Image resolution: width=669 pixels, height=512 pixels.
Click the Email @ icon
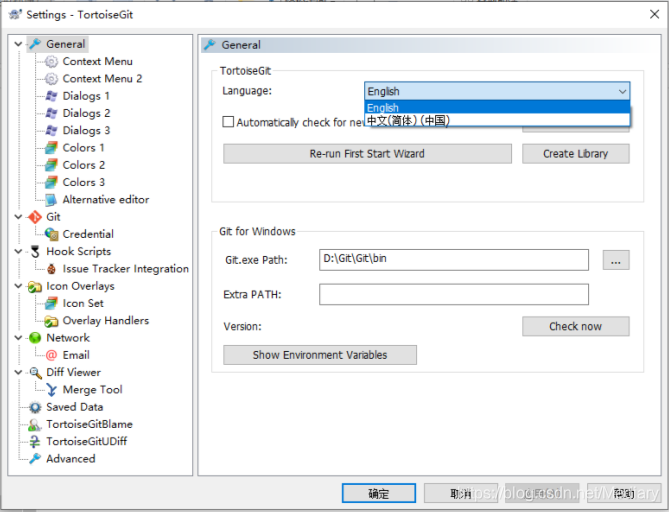[51, 355]
